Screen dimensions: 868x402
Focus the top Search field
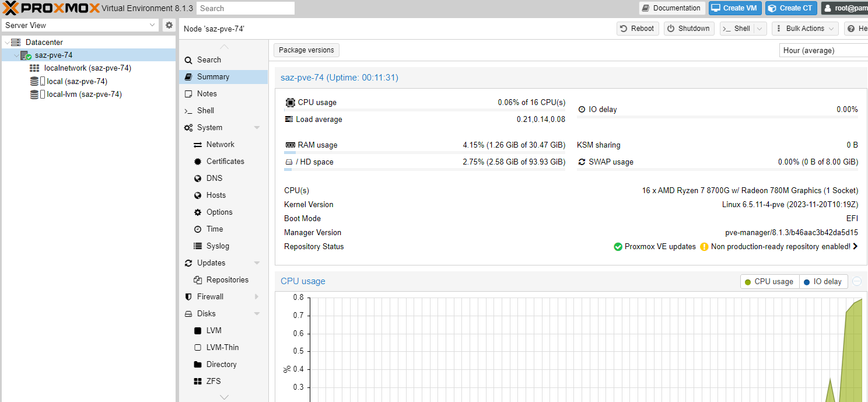[x=246, y=8]
